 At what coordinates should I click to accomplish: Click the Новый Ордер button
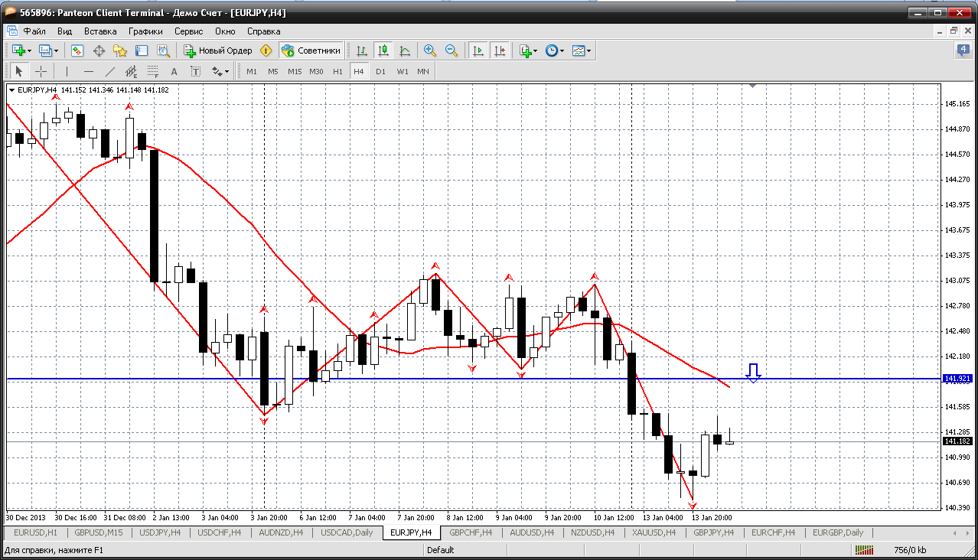click(x=218, y=50)
